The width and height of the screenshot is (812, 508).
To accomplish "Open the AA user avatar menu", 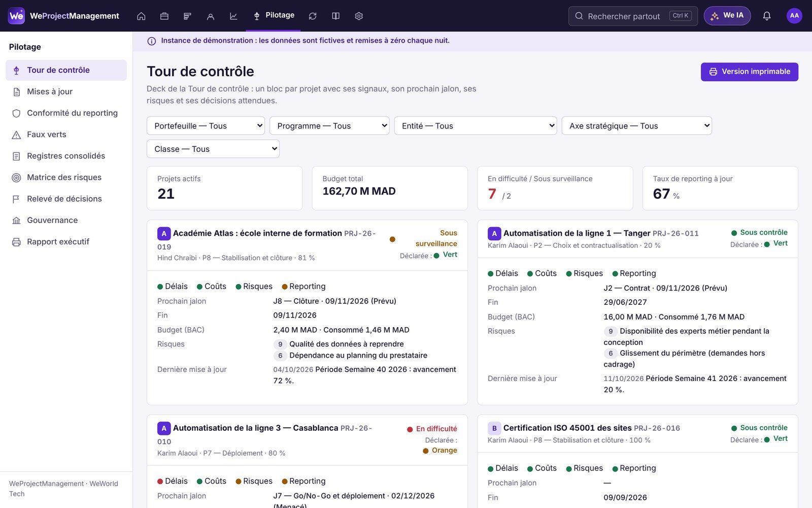I will pos(794,16).
